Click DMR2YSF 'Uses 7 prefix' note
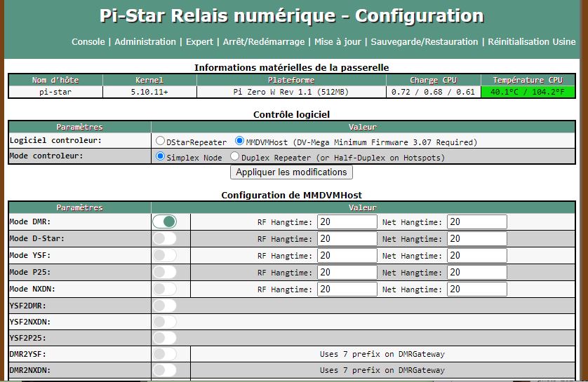 pos(382,354)
